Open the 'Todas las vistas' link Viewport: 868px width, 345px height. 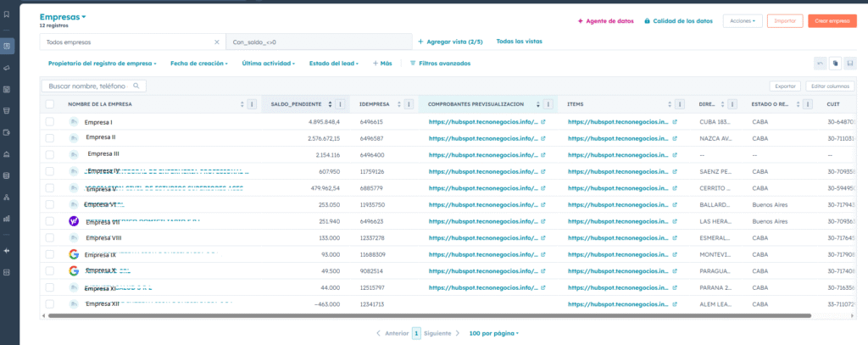point(519,41)
